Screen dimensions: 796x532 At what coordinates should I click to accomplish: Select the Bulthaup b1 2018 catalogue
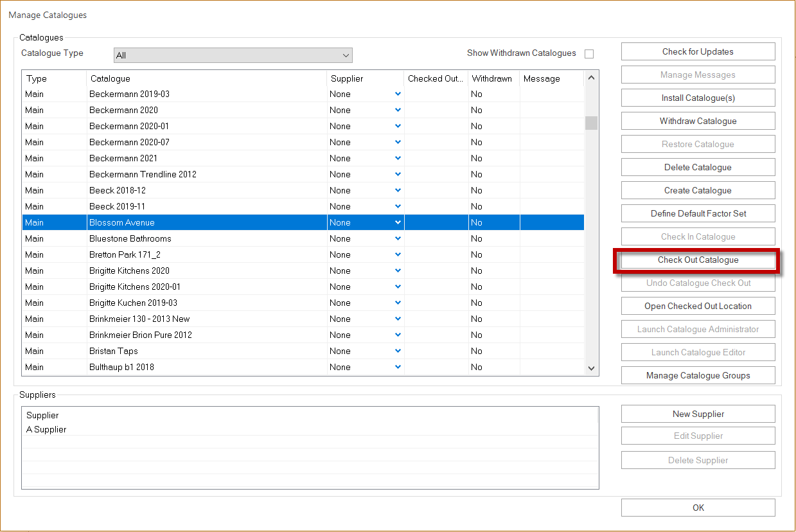(121, 367)
